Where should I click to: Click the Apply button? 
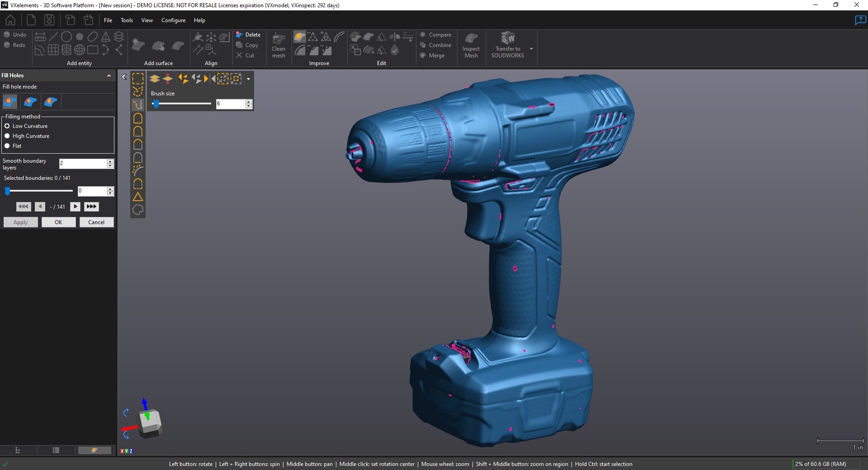20,222
